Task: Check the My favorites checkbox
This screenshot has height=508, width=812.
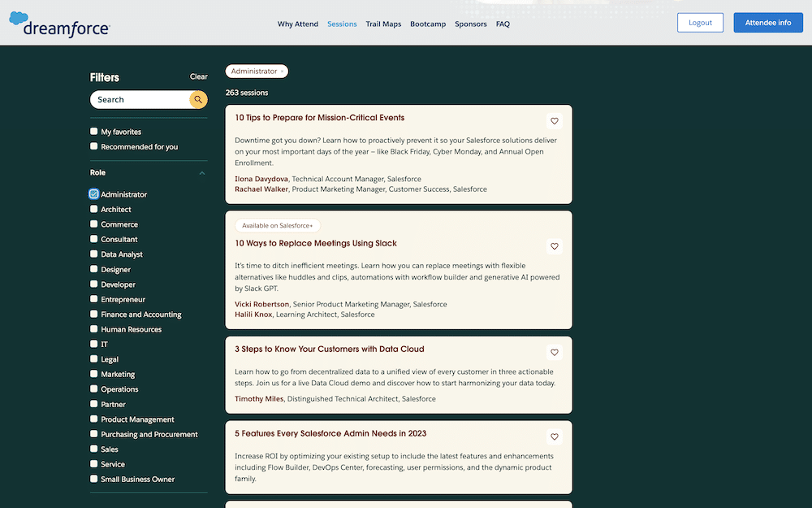Action: coord(93,131)
